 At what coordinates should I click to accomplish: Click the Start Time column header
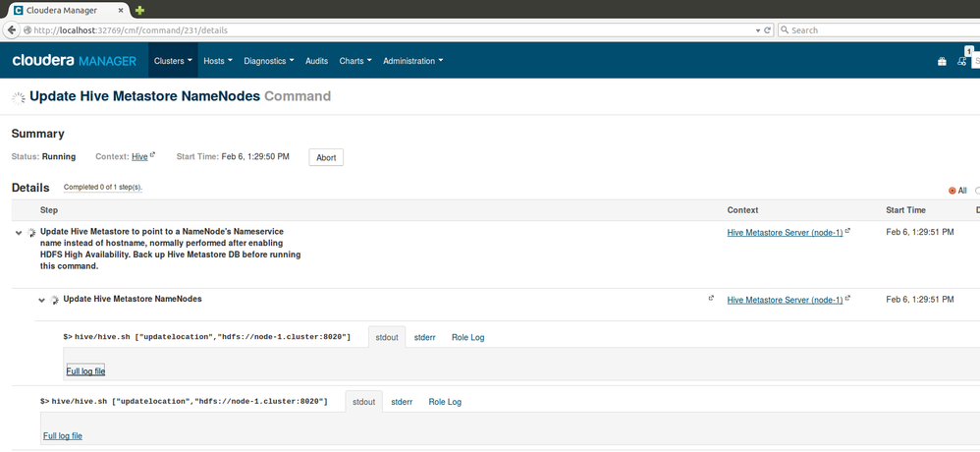pyautogui.click(x=905, y=210)
